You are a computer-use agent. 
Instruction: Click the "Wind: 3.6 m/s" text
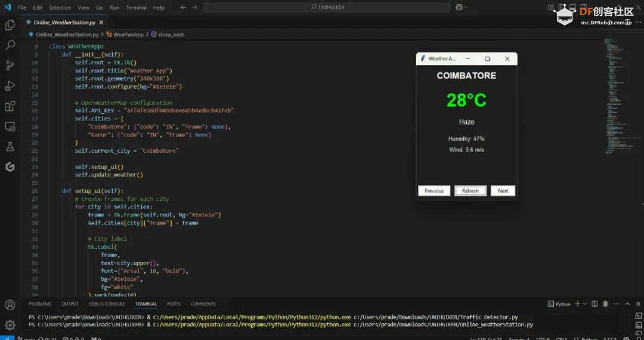[x=466, y=150]
